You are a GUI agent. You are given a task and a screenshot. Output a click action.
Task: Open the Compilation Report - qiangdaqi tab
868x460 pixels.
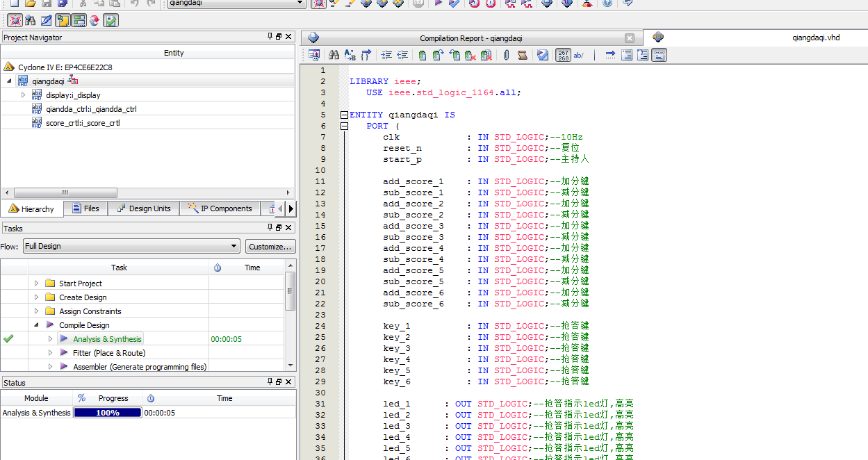coord(470,38)
